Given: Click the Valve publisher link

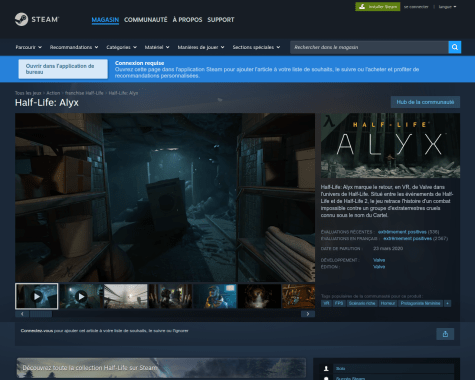Looking at the screenshot, I should pos(379,267).
